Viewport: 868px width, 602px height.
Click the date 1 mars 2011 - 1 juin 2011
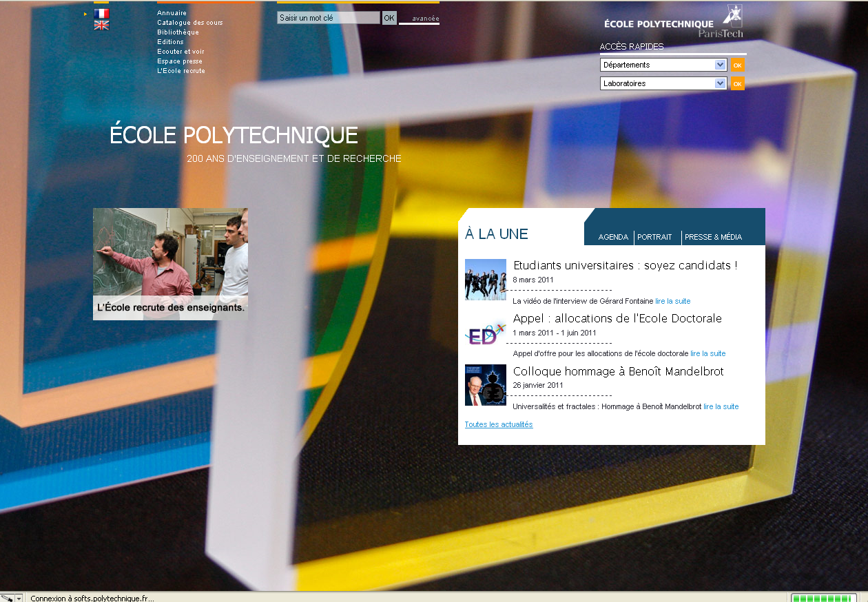pyautogui.click(x=555, y=333)
